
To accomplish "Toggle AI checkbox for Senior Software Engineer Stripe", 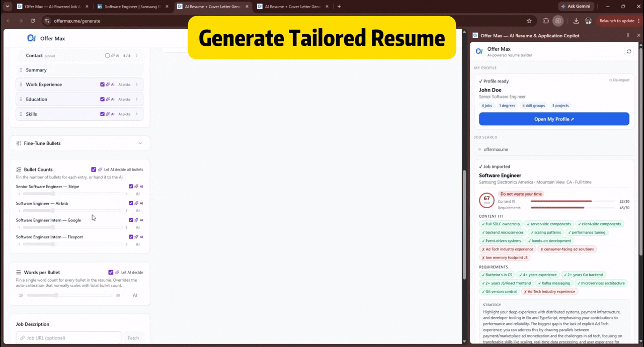I will click(131, 187).
